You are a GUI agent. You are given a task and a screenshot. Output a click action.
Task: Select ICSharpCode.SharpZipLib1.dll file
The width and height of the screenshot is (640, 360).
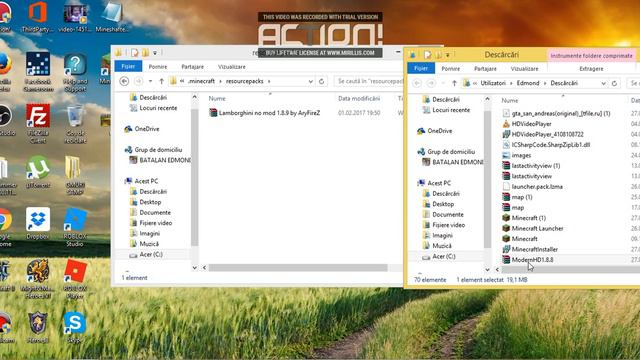point(546,144)
